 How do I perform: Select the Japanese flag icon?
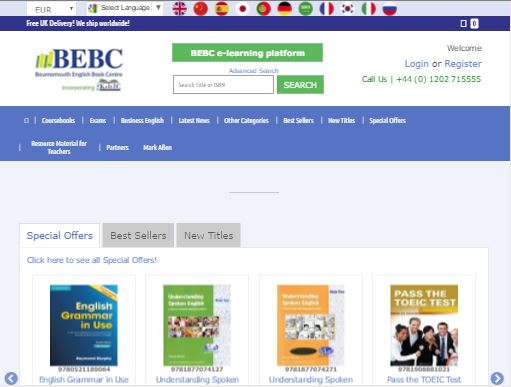[x=243, y=9]
